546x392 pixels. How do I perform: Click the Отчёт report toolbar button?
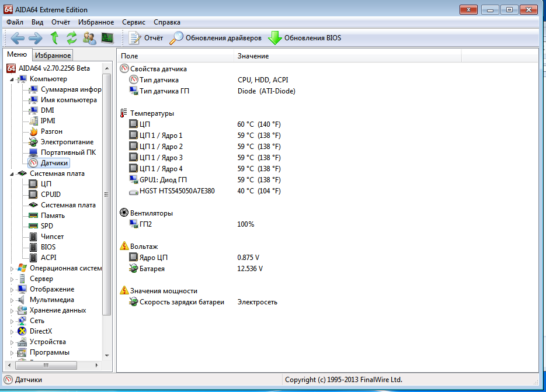pos(145,38)
